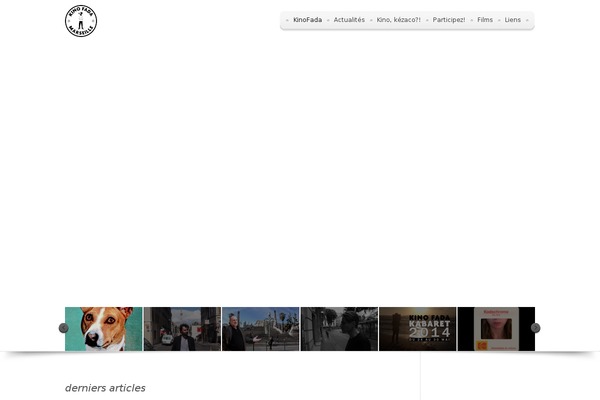
Task: Select the black-and-white profile thumbnail
Action: pos(339,329)
